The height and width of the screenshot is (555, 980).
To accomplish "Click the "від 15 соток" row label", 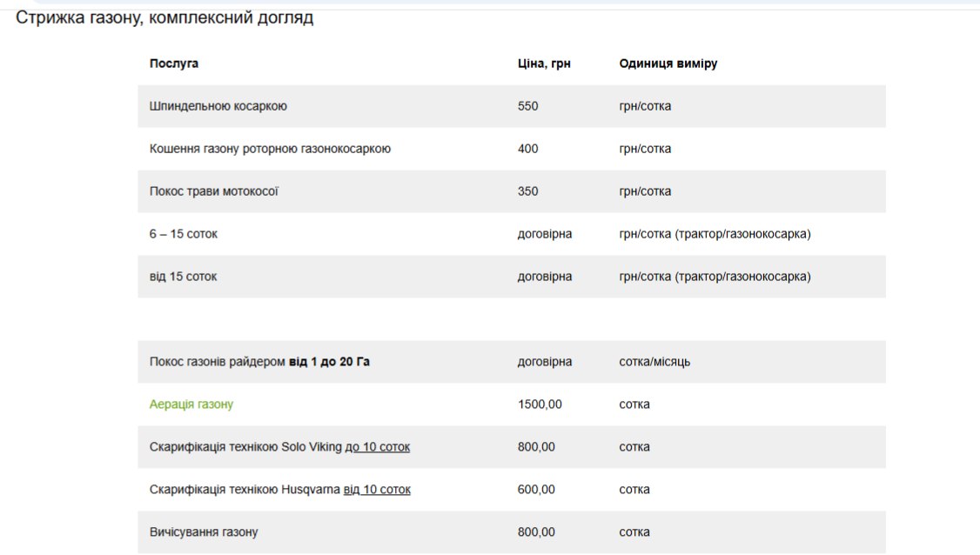I will click(184, 277).
